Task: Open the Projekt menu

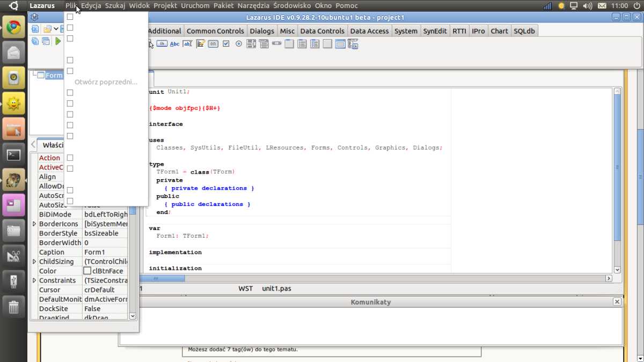Action: tap(165, 6)
